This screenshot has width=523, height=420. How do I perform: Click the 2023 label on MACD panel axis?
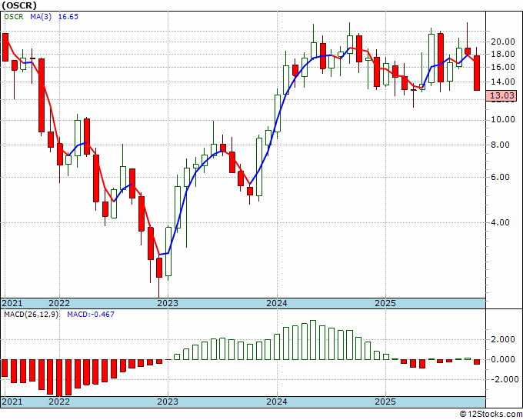[x=168, y=402]
